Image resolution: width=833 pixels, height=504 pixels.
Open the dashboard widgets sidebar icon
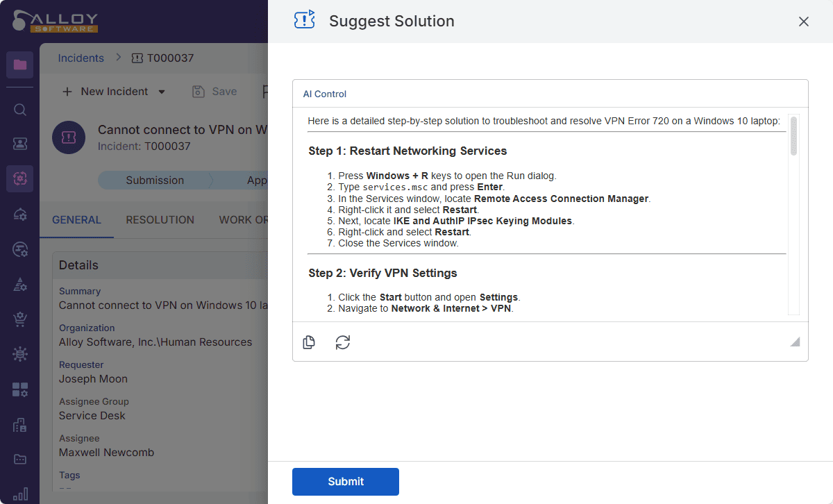click(20, 390)
